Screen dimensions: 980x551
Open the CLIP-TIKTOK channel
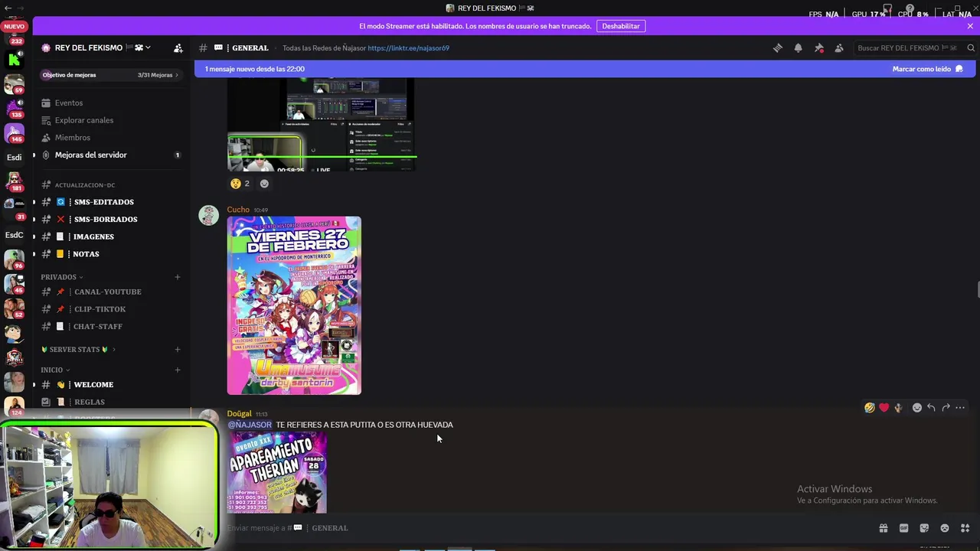111,309
